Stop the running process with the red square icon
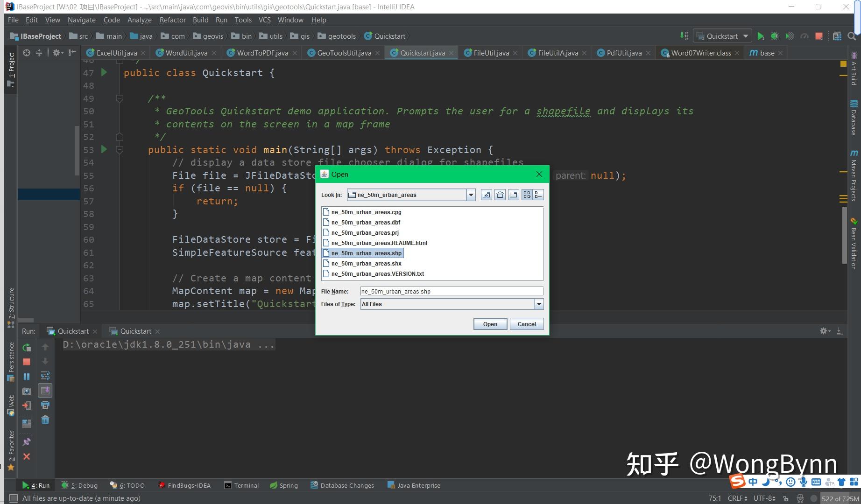Viewport: 861px width, 504px height. click(x=27, y=362)
